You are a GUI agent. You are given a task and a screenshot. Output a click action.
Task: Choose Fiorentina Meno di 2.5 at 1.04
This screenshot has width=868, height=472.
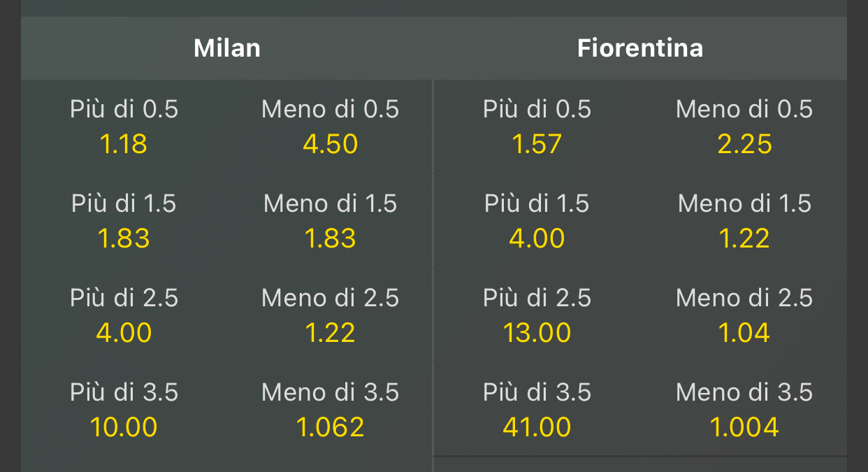[744, 315]
